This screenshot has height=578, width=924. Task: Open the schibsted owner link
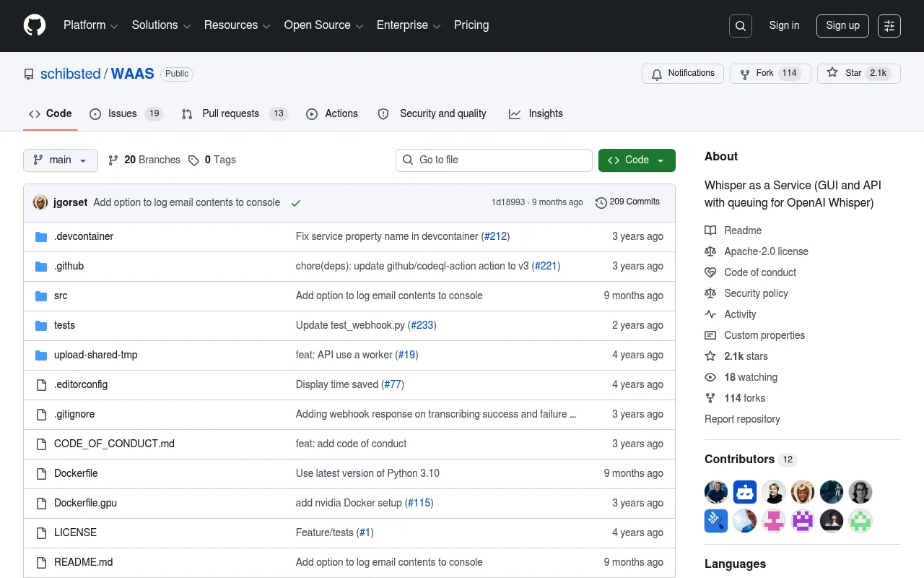[71, 74]
